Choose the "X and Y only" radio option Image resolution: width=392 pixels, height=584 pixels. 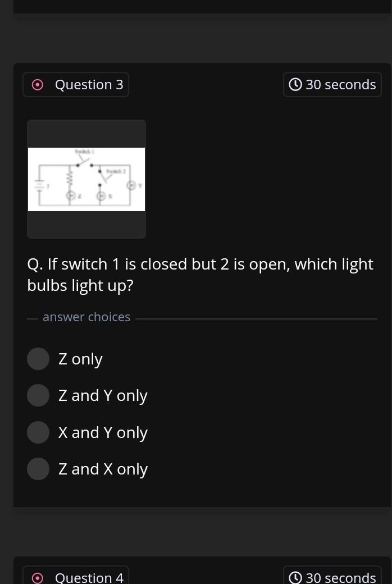[x=38, y=432]
